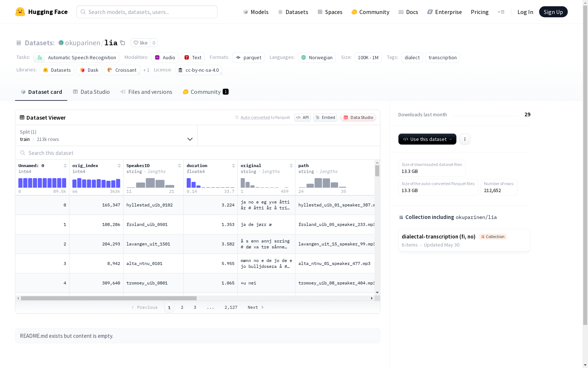The height and width of the screenshot is (368, 588).
Task: Expand the Croissant library tag
Action: click(x=122, y=70)
